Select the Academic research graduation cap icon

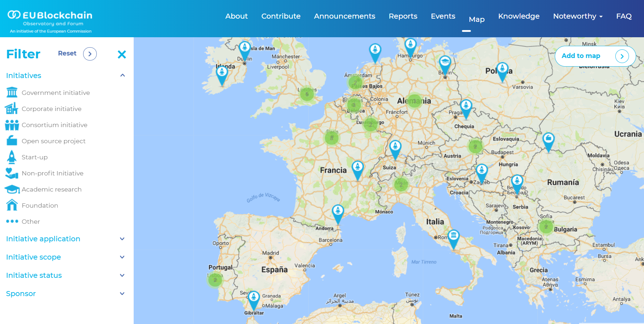pos(12,189)
